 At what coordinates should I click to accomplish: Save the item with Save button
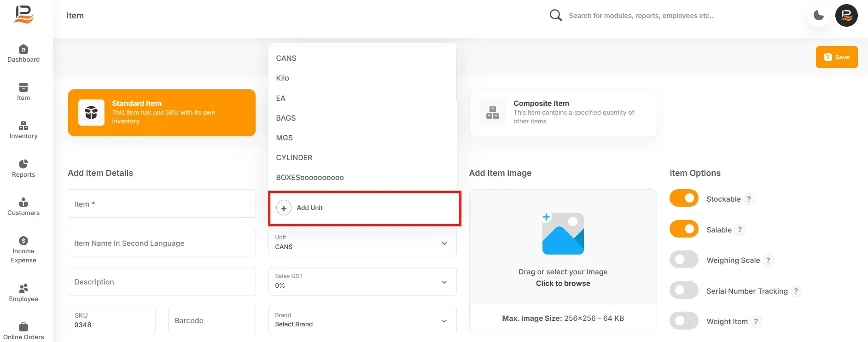click(x=837, y=57)
